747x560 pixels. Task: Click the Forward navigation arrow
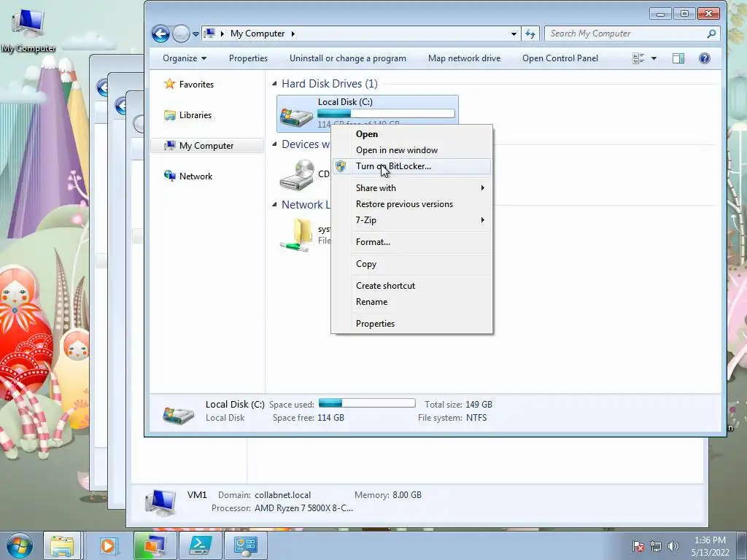[181, 34]
